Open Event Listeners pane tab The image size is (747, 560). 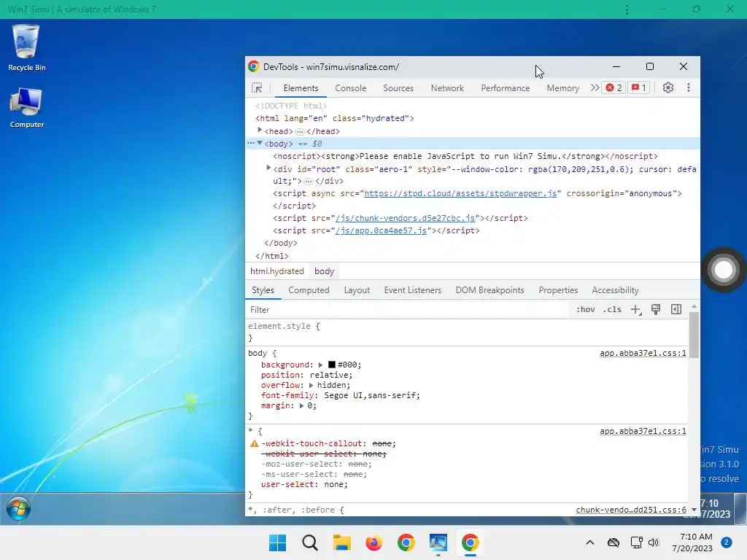[413, 290]
